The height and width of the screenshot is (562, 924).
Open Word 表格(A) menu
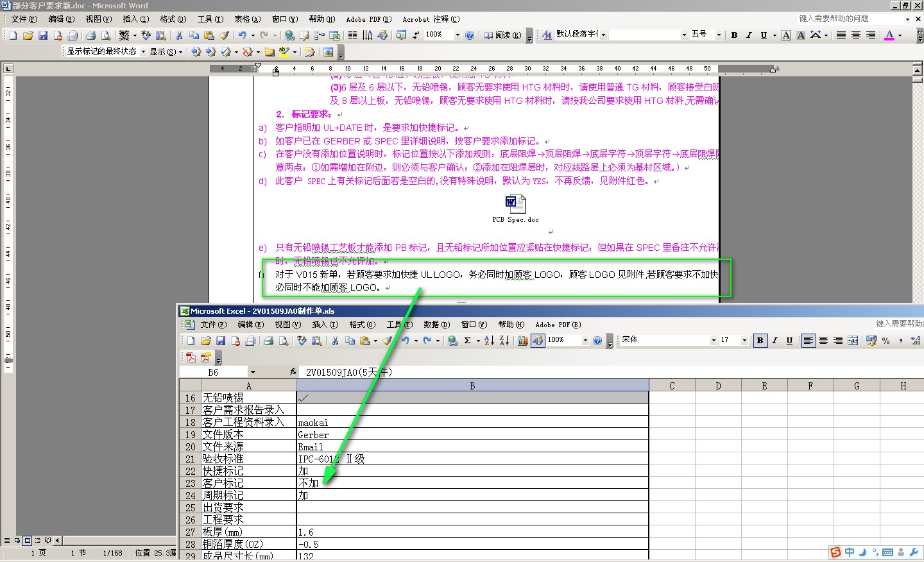248,19
